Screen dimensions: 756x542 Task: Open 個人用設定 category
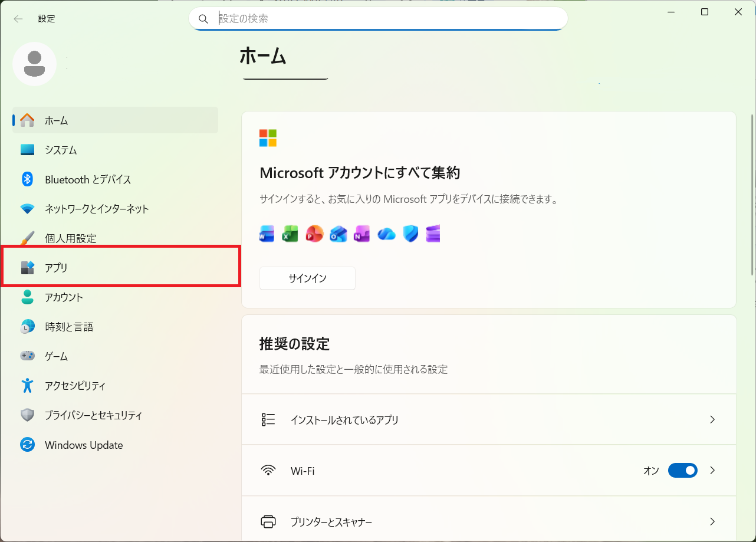pos(116,238)
